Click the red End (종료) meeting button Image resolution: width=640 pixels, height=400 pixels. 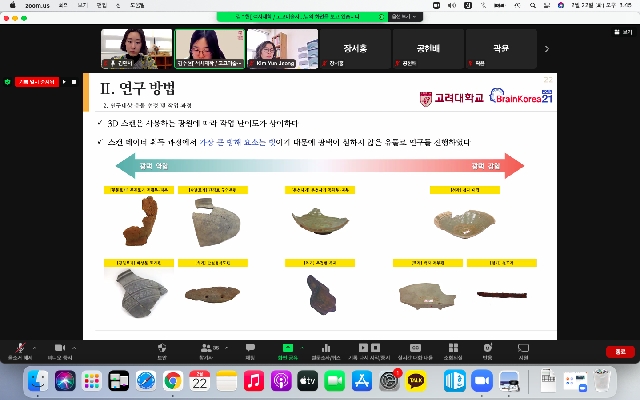tap(619, 351)
